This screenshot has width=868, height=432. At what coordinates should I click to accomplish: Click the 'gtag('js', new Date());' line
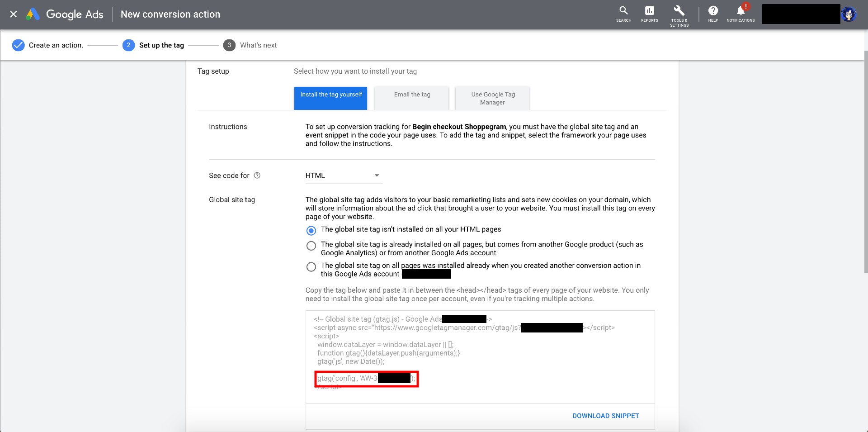point(351,362)
